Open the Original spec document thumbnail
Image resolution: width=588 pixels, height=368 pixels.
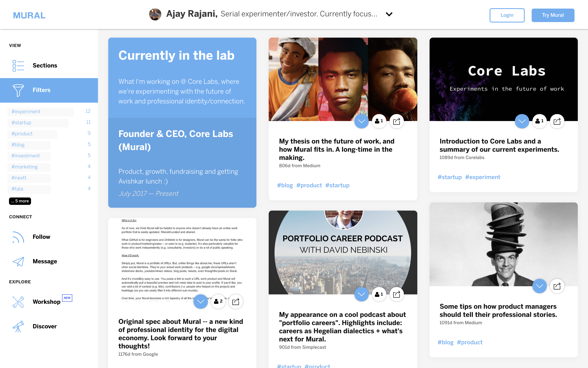click(182, 260)
